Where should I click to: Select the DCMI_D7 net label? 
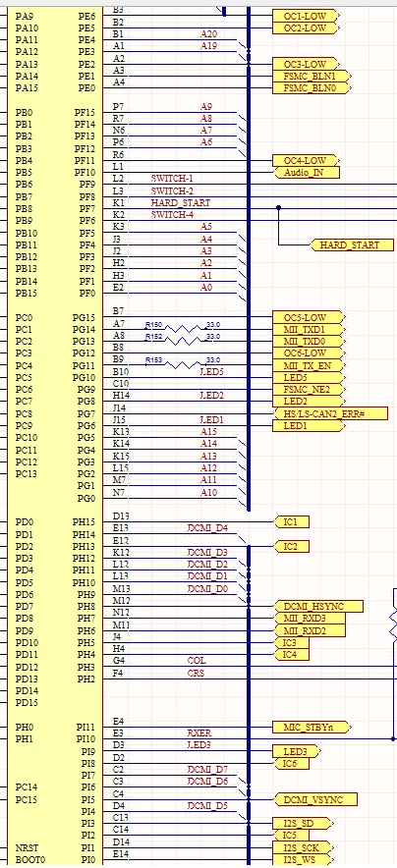coord(207,770)
